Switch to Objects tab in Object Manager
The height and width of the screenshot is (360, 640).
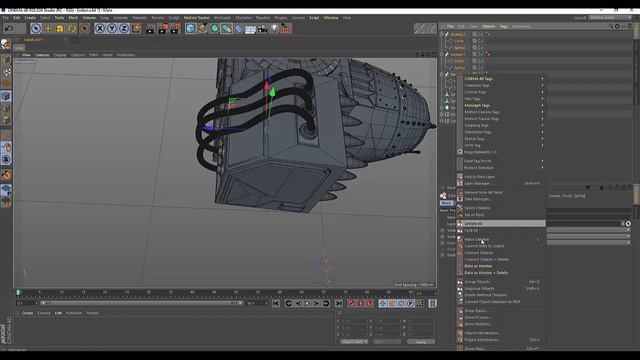pyautogui.click(x=489, y=27)
